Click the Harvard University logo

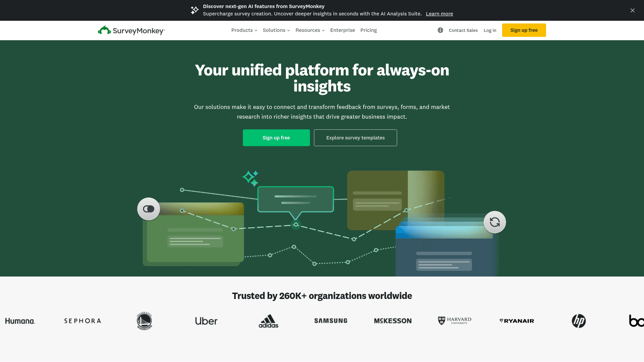[454, 321]
